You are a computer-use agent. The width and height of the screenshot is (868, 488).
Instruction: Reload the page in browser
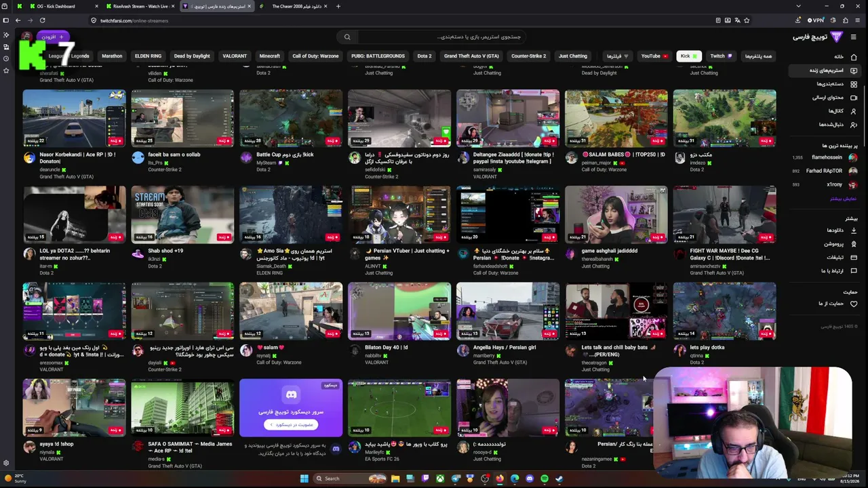tap(42, 20)
